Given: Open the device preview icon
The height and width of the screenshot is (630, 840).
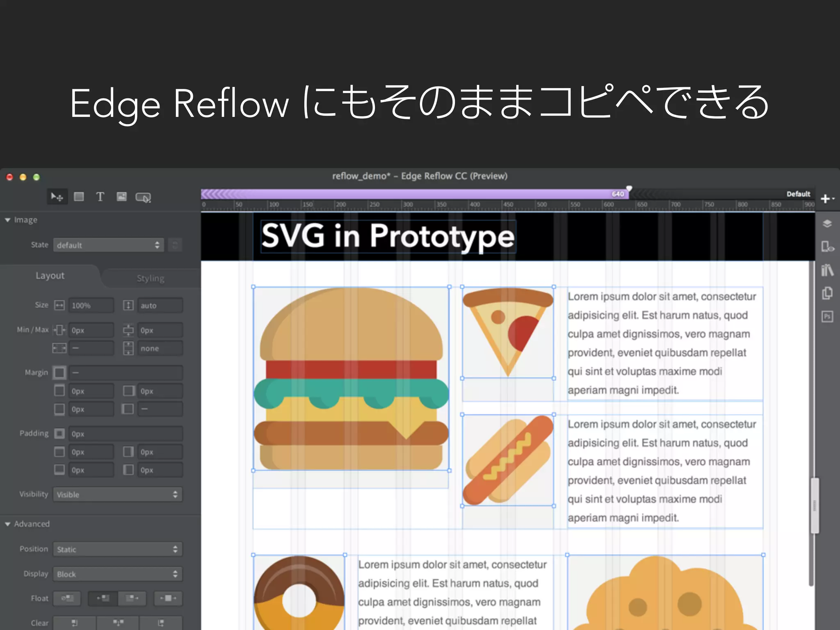Looking at the screenshot, I should point(827,247).
